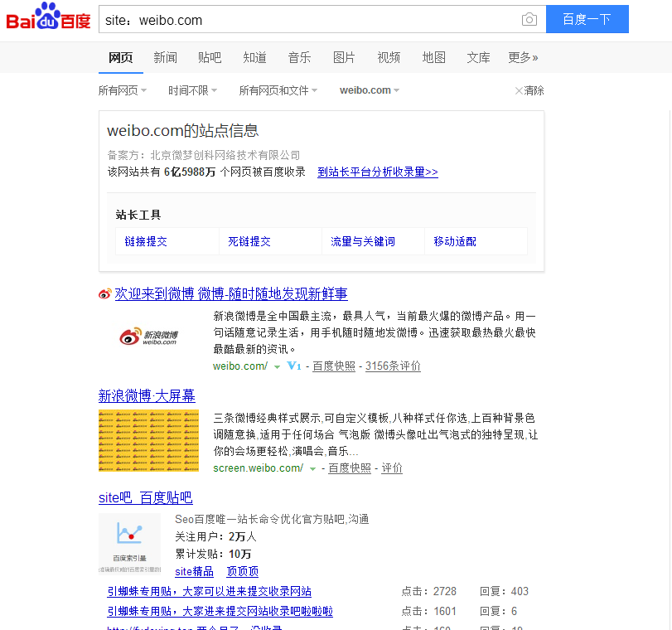This screenshot has height=630, width=672.
Task: Click the 回复：6 count text
Action: pyautogui.click(x=499, y=611)
